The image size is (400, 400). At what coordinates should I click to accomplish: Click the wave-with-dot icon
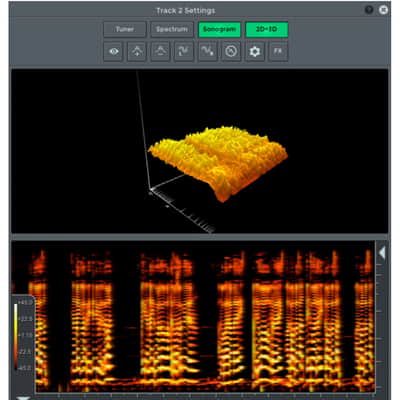point(208,52)
